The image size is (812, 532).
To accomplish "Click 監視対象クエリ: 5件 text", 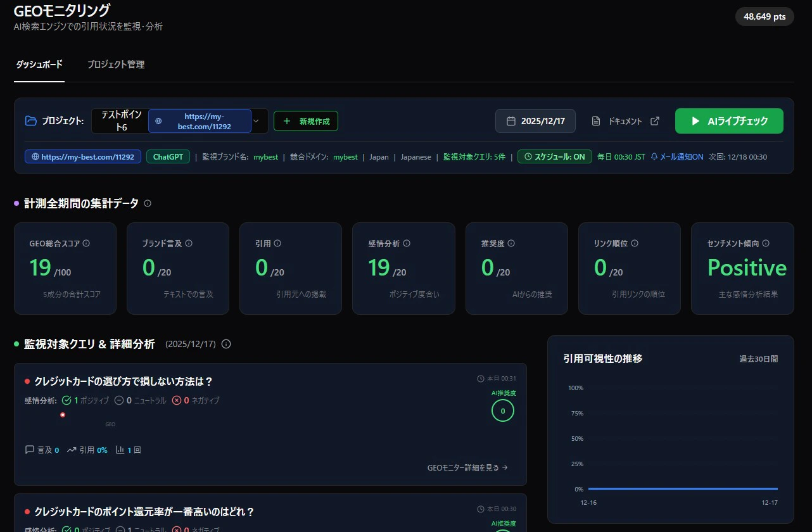I will point(474,157).
